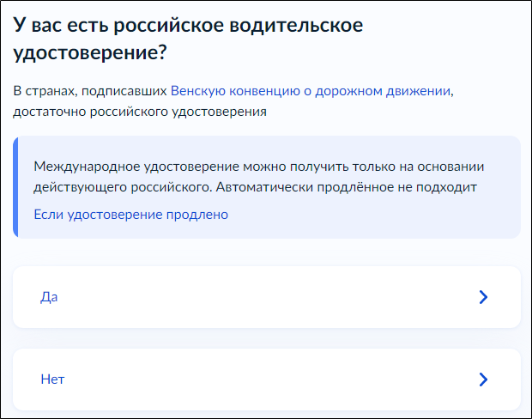Click the chevron arrow in the Да option
Screen dimensions: 532x419
pyautogui.click(x=483, y=297)
